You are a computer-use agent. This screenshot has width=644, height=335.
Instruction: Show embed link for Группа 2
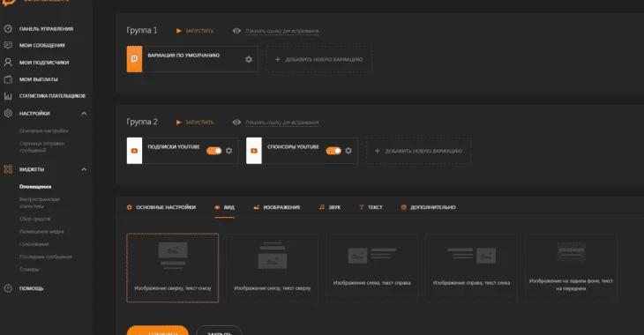tap(281, 123)
